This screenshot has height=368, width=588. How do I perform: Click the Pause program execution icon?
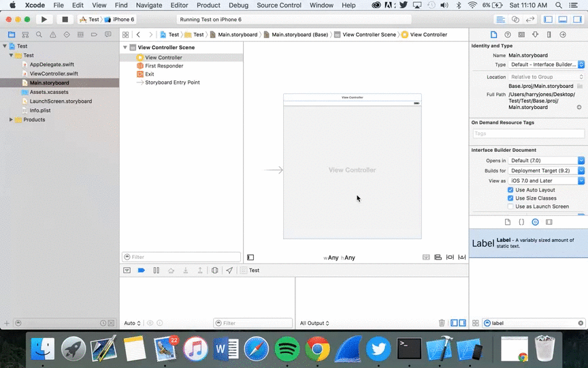tap(157, 271)
